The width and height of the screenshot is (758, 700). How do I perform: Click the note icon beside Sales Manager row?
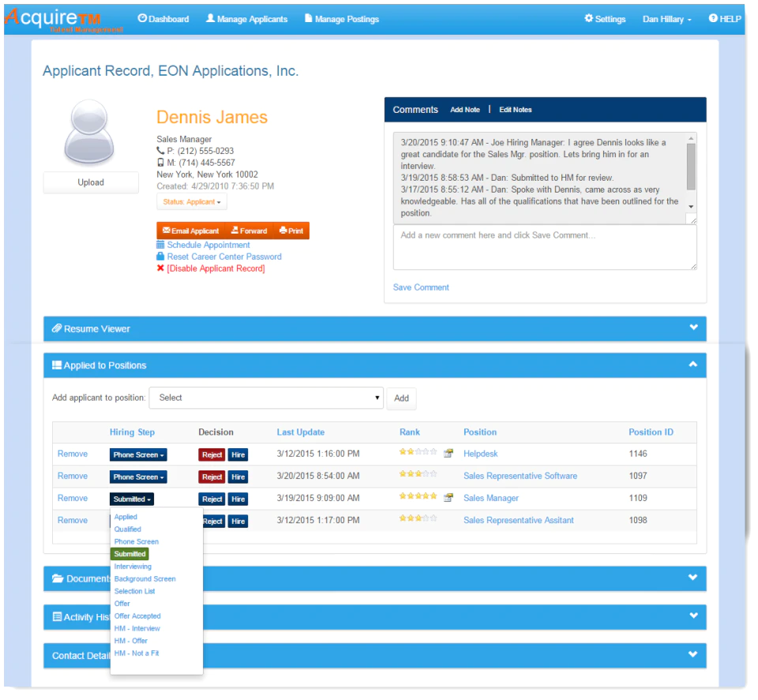tap(448, 498)
